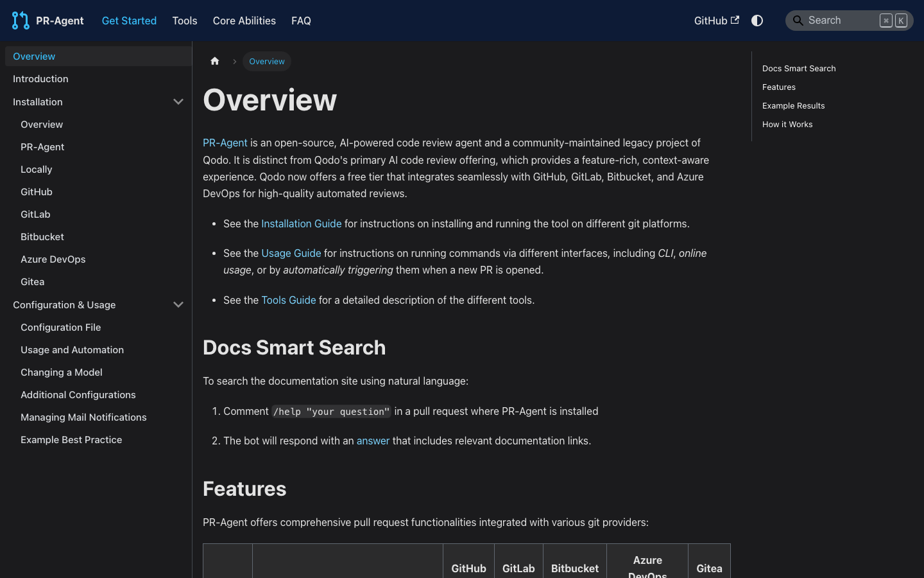This screenshot has width=924, height=578.
Task: Open the Tools Guide link
Action: pos(289,300)
